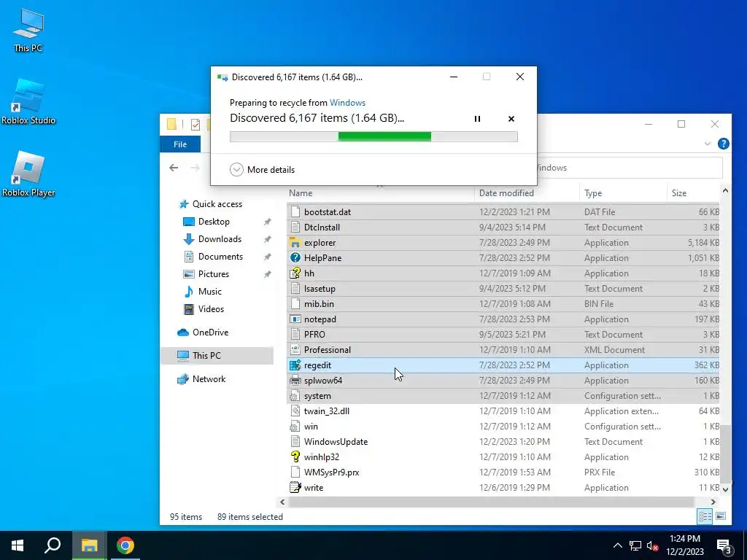The image size is (747, 560).
Task: Select the notepad application icon
Action: click(295, 319)
